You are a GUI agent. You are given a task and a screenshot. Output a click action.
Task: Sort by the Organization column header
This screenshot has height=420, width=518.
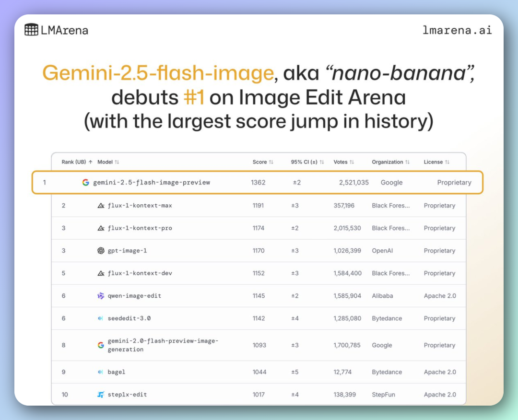coord(390,162)
